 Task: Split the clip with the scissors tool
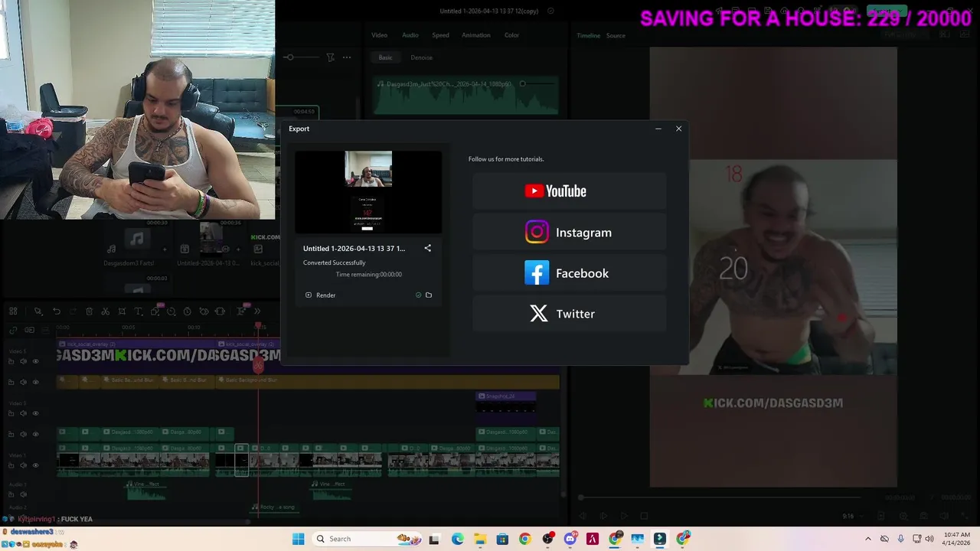point(105,311)
